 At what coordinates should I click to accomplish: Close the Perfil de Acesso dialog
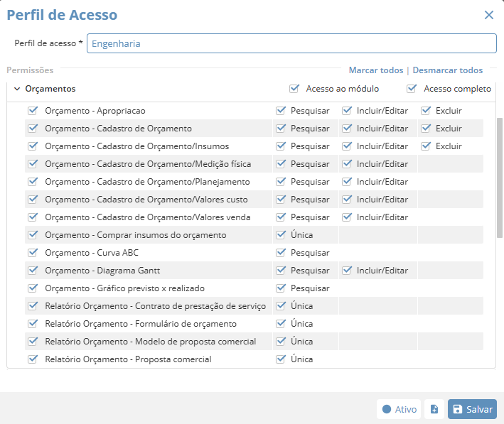[x=488, y=15]
